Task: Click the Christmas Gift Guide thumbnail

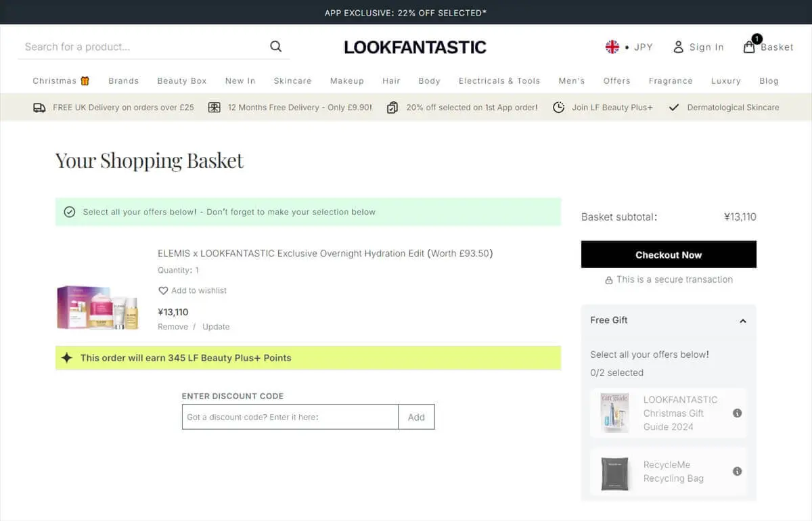Action: (x=614, y=413)
